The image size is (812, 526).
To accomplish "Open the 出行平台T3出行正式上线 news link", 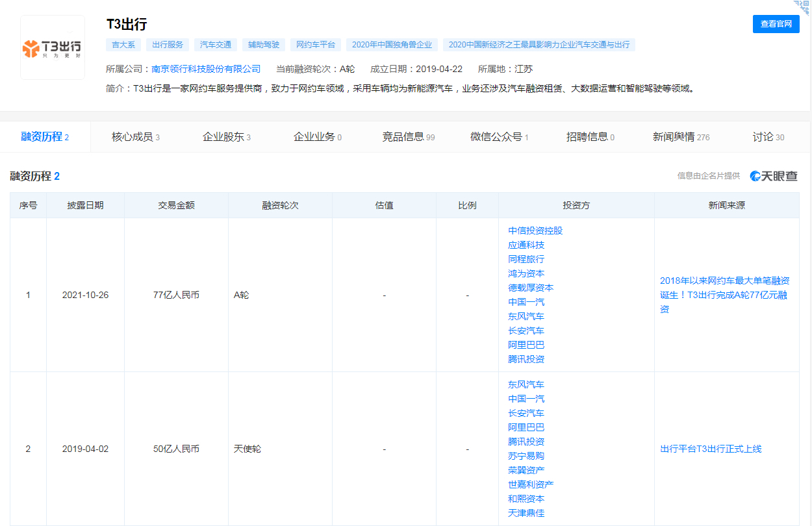I will [711, 449].
